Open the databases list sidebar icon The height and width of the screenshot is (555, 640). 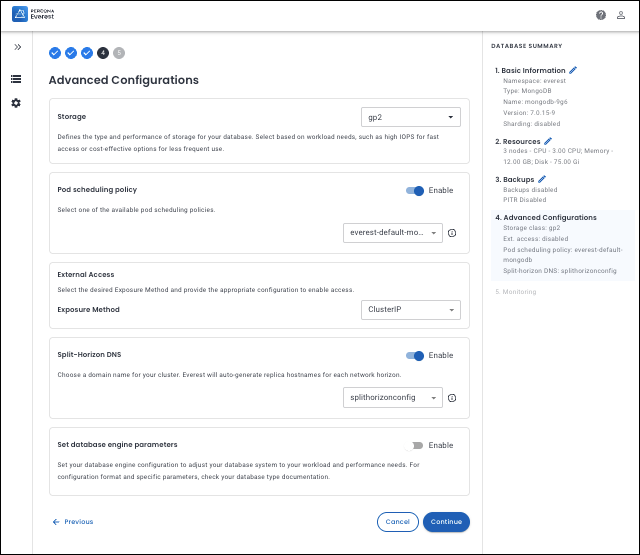pos(16,79)
